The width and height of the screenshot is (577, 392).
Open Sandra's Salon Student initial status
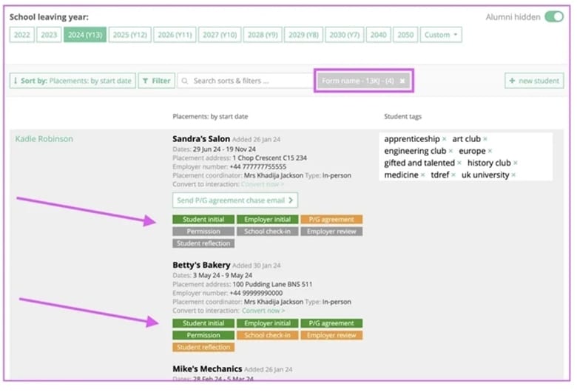pos(203,220)
